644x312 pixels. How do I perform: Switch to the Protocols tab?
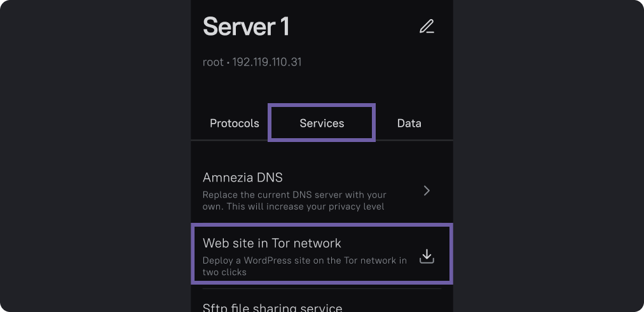click(235, 123)
